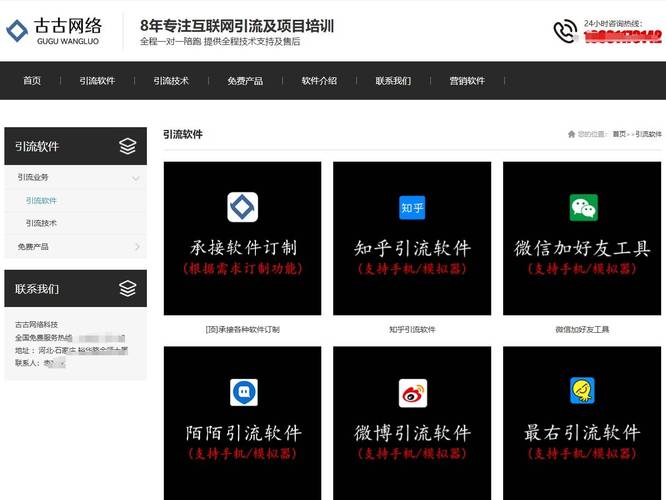Open the 承接软件订制 product thumbnail

[243, 238]
